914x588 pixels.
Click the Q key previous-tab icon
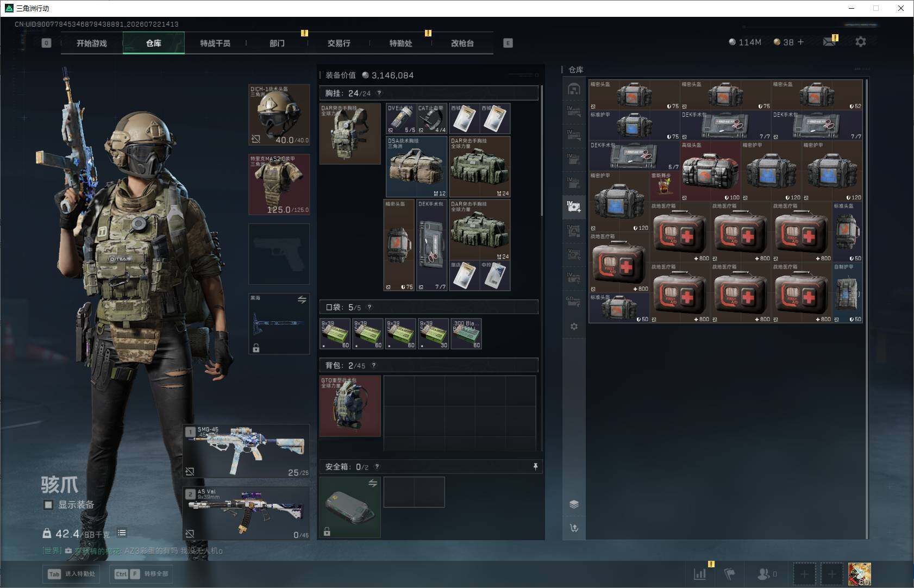point(46,43)
